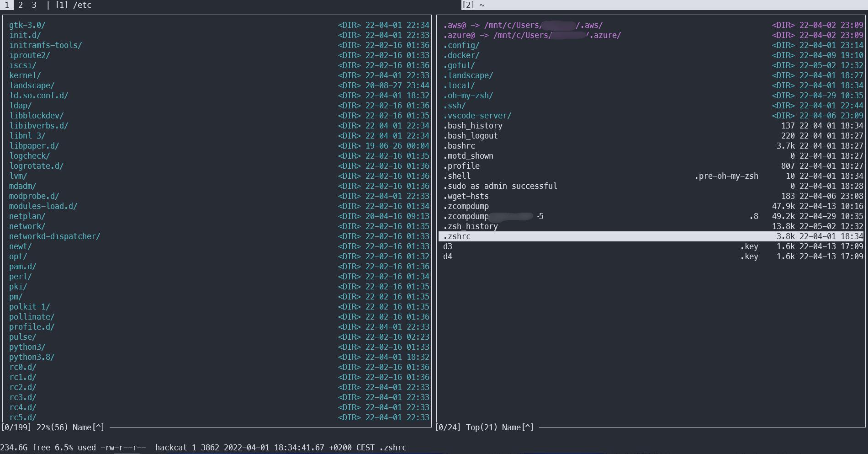Select the rc0.d/ directory

(x=219, y=367)
